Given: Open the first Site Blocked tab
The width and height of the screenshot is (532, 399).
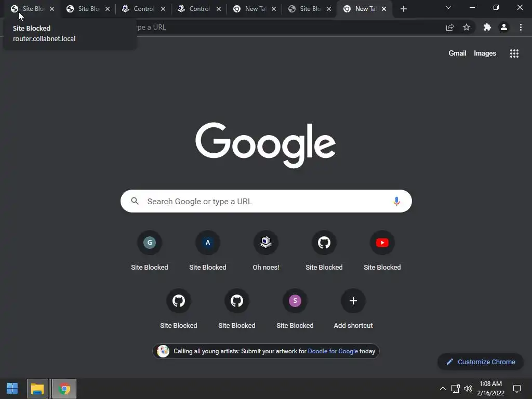Looking at the screenshot, I should click(x=32, y=9).
